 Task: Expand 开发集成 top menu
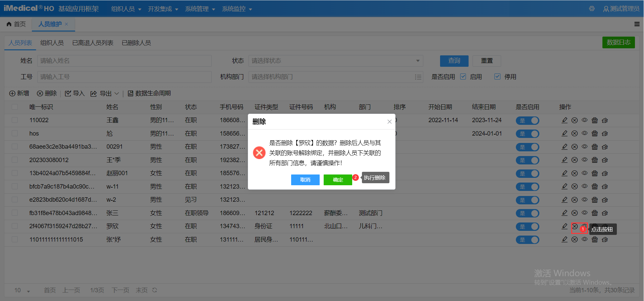163,9
